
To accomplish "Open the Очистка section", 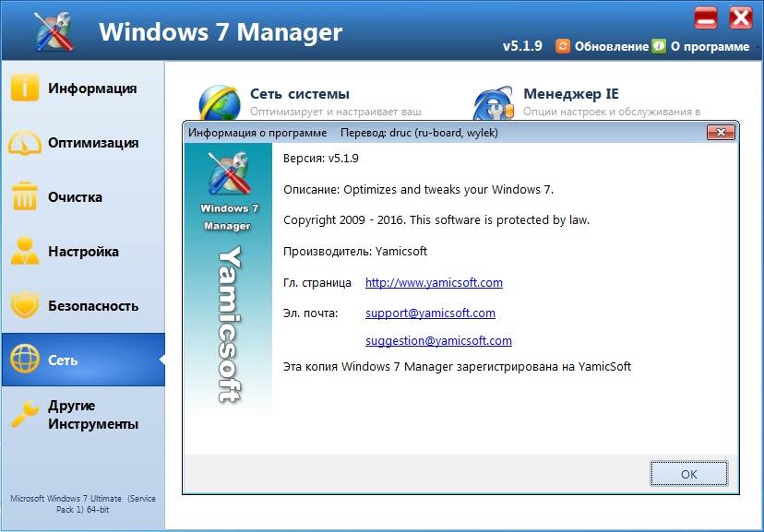I will [x=75, y=197].
